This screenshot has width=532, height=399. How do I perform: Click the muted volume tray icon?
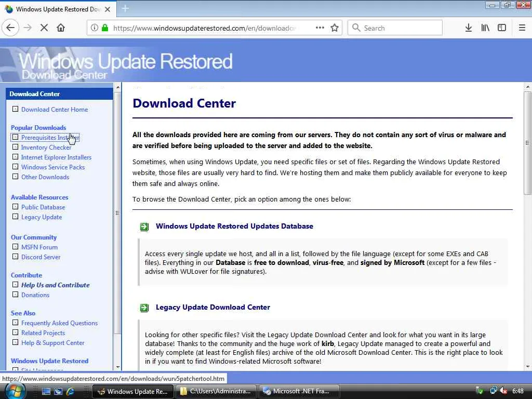[x=503, y=391]
